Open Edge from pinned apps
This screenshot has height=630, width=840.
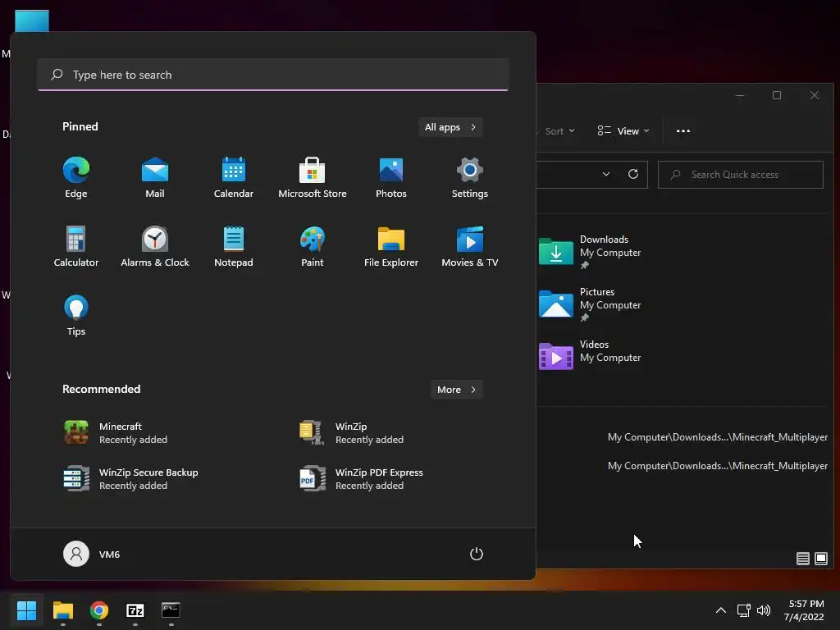click(x=76, y=178)
